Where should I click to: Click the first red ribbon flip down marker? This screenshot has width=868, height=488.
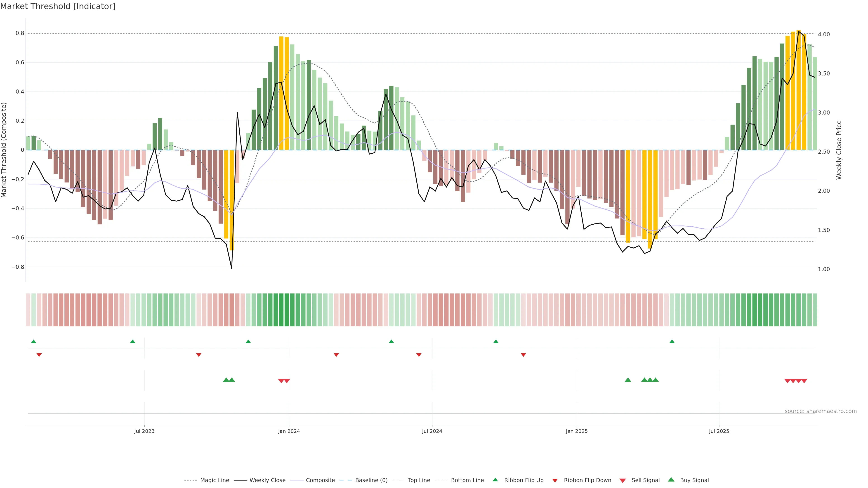click(x=39, y=355)
